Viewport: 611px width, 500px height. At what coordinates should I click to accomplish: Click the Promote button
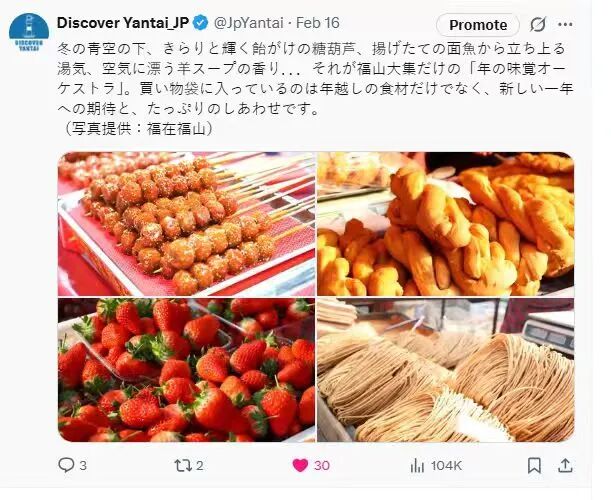pyautogui.click(x=478, y=25)
